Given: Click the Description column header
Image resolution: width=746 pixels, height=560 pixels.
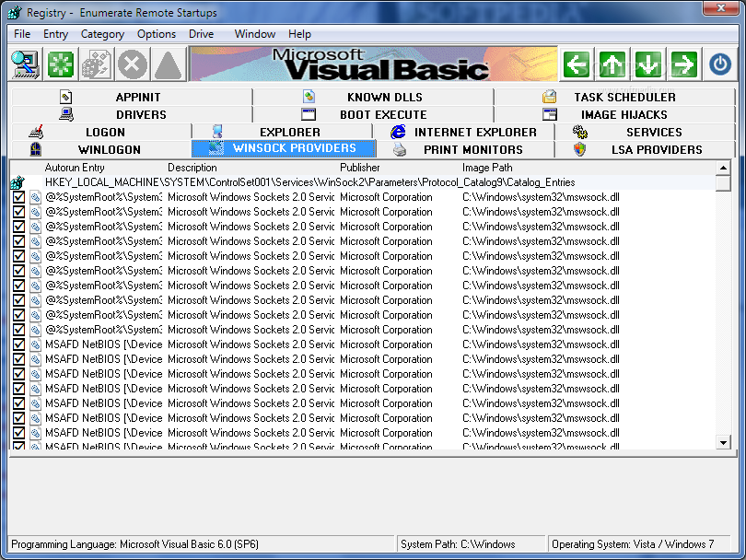Looking at the screenshot, I should click(192, 168).
